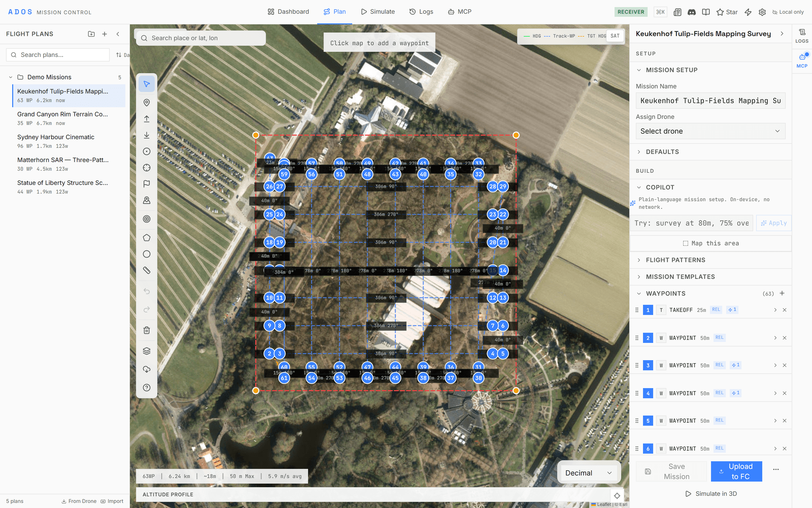The image size is (812, 508).
Task: Select the waypoint pin tool
Action: 147,103
